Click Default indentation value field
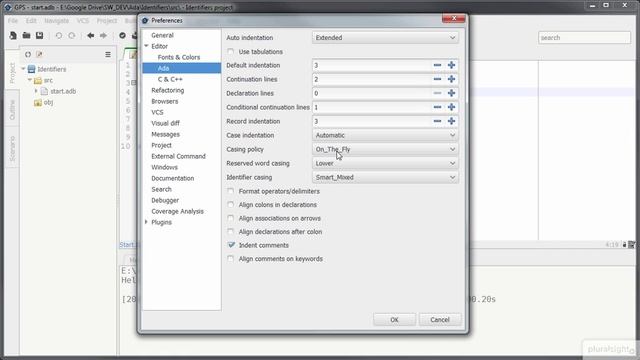 tap(371, 65)
